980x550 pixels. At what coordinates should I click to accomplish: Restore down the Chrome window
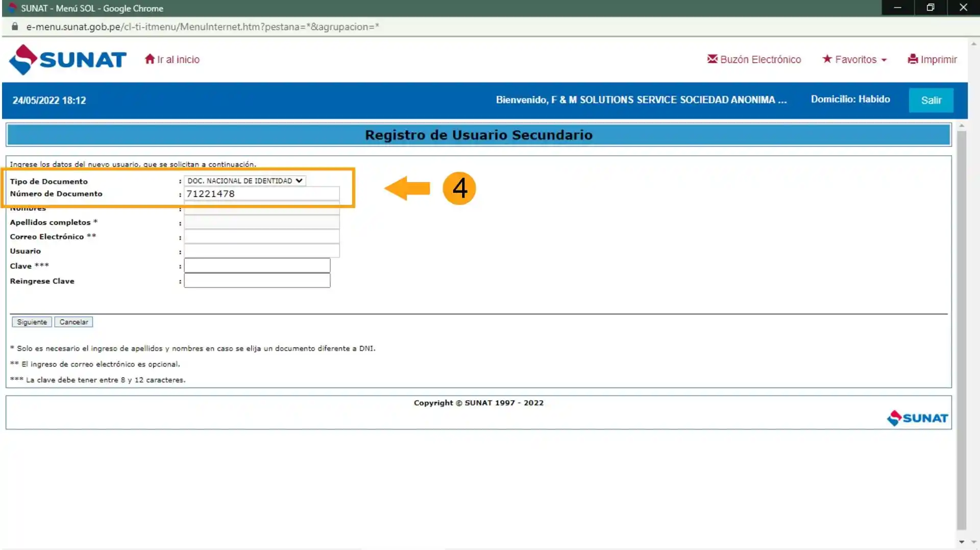(930, 8)
